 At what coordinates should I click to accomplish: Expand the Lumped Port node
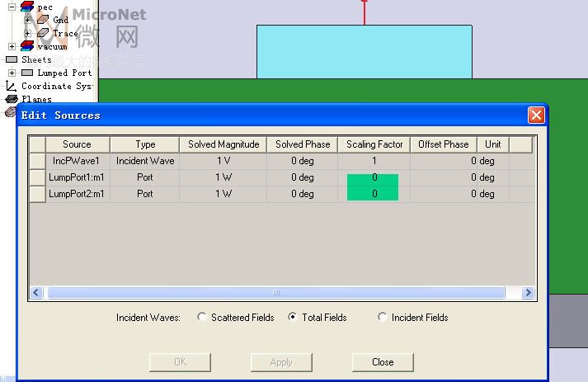(x=12, y=73)
